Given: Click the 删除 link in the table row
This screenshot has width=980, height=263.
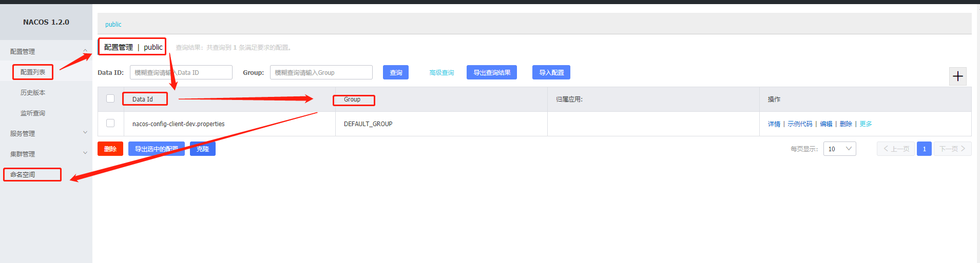Looking at the screenshot, I should pos(846,124).
